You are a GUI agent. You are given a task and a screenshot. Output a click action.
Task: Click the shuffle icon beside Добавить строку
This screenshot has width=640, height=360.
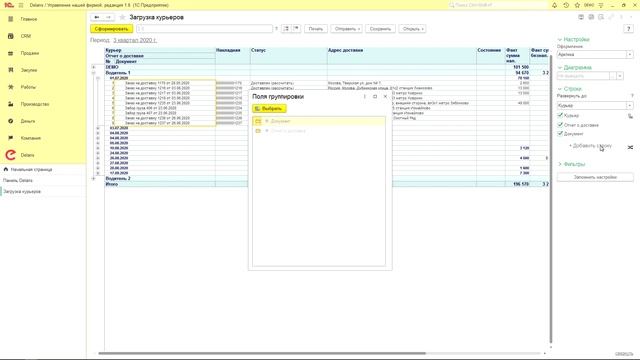pyautogui.click(x=630, y=147)
